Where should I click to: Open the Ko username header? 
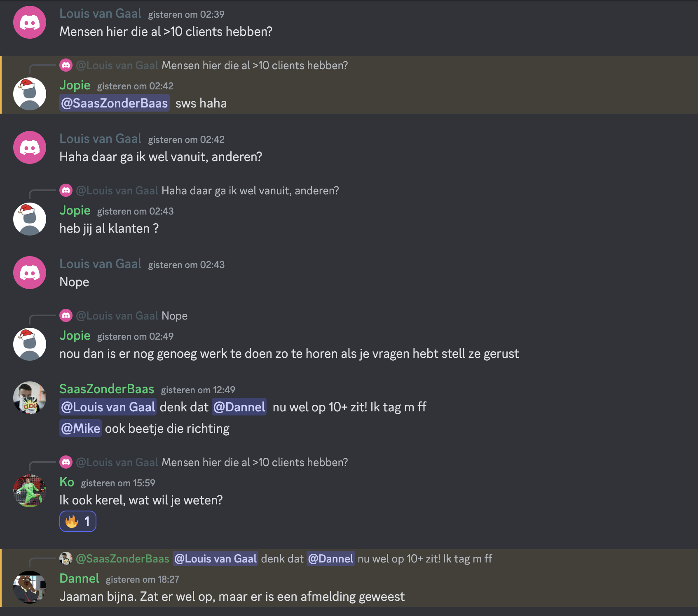point(67,482)
